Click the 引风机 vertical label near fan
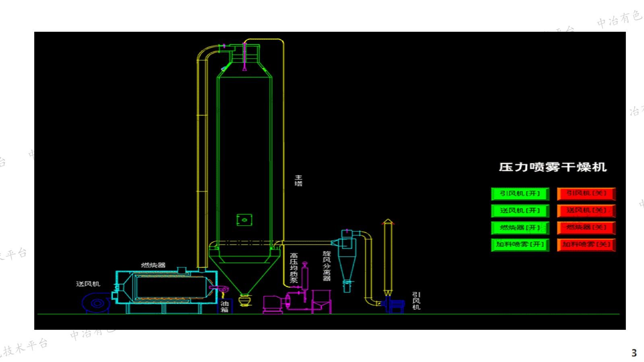Screen dimensions: 644x362 point(416,301)
